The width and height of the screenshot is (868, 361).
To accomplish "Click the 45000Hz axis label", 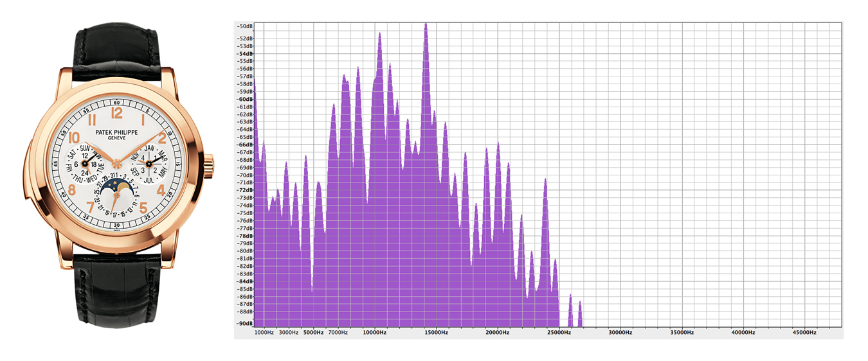I will pyautogui.click(x=804, y=333).
